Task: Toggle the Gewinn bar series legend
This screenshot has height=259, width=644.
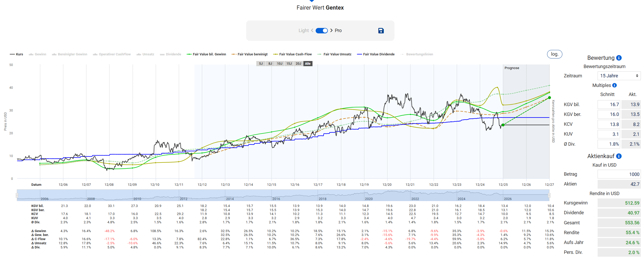Action: [x=38, y=54]
